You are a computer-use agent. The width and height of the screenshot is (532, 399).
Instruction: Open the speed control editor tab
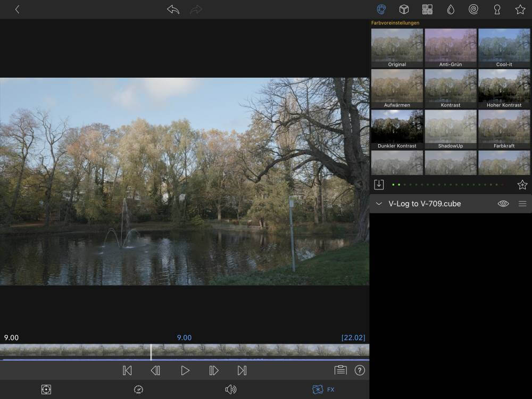pos(138,389)
